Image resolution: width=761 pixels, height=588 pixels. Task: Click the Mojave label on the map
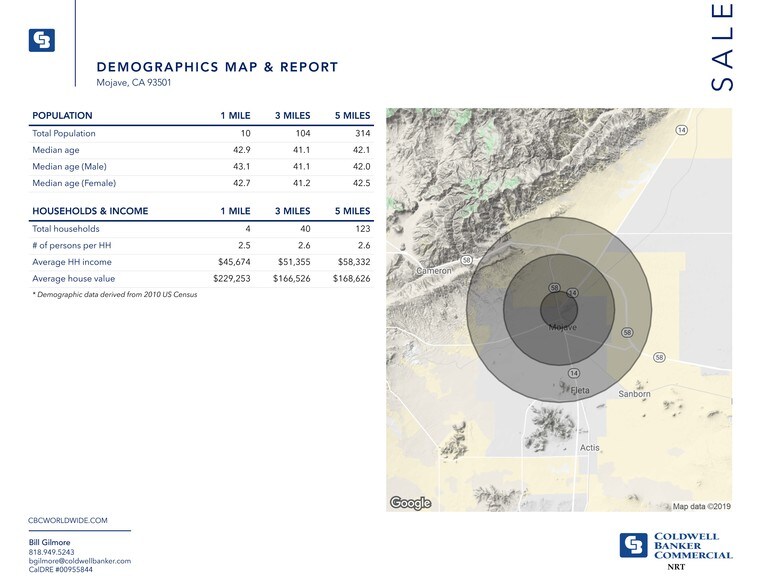pyautogui.click(x=563, y=327)
